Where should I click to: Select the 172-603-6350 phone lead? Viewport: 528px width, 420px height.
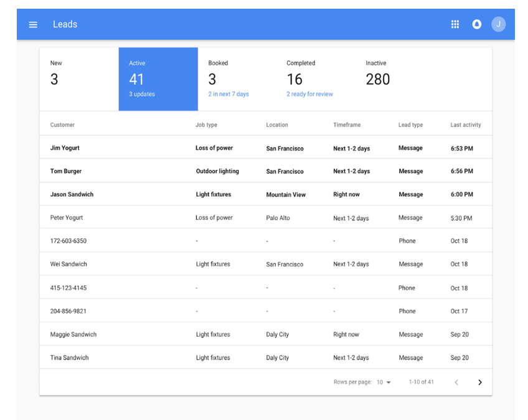[x=266, y=240]
